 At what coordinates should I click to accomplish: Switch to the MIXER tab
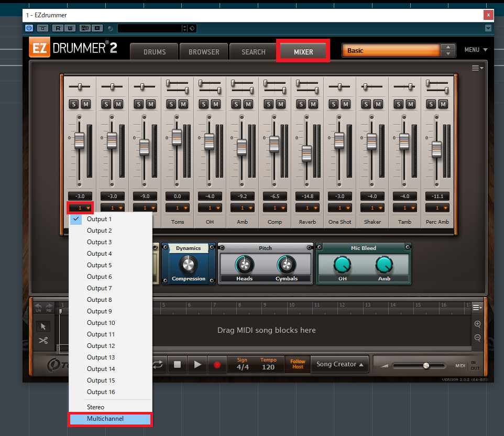(303, 52)
